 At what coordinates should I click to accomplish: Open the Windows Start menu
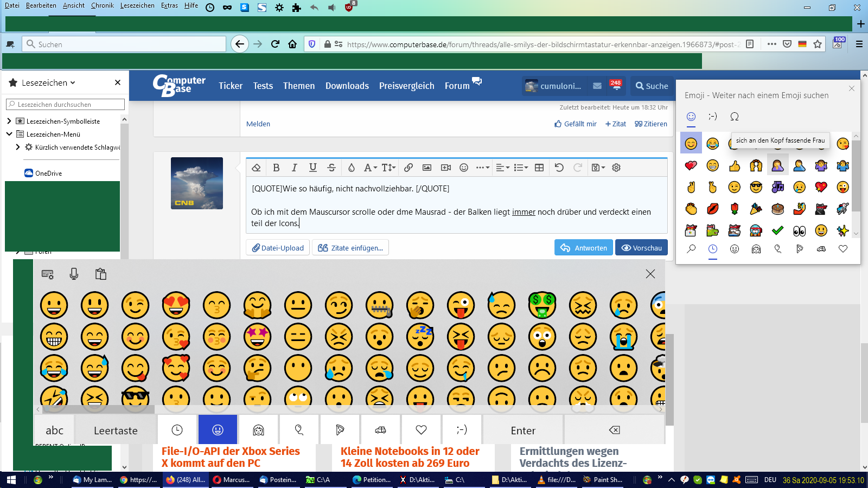coord(11,480)
